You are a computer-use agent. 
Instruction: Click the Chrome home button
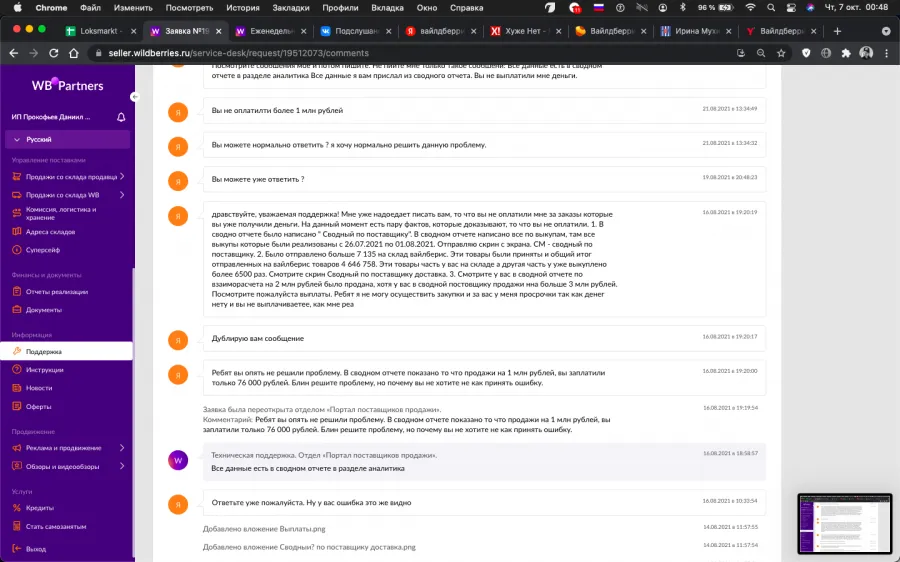[73, 53]
